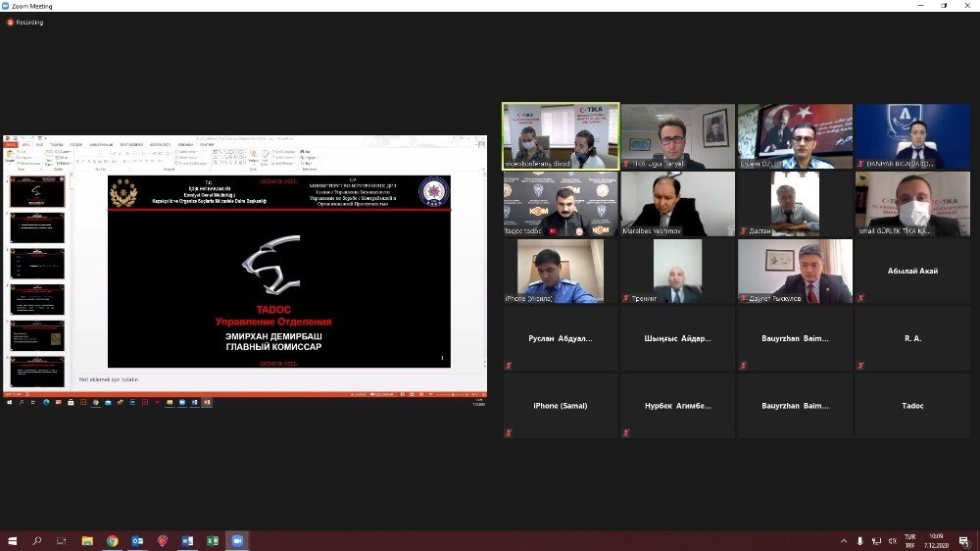The image size is (980, 551).
Task: Open Google Chrome from the taskbar
Action: coord(113,540)
